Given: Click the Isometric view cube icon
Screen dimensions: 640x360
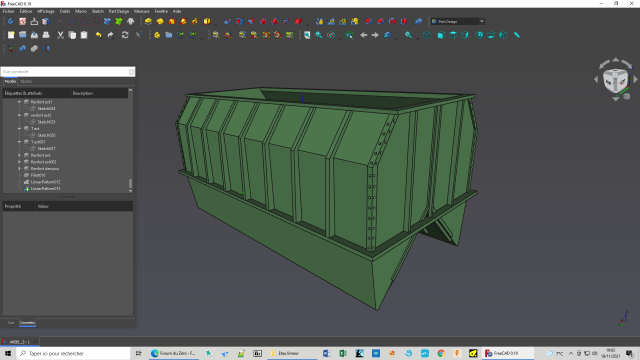Looking at the screenshot, I should [x=427, y=35].
